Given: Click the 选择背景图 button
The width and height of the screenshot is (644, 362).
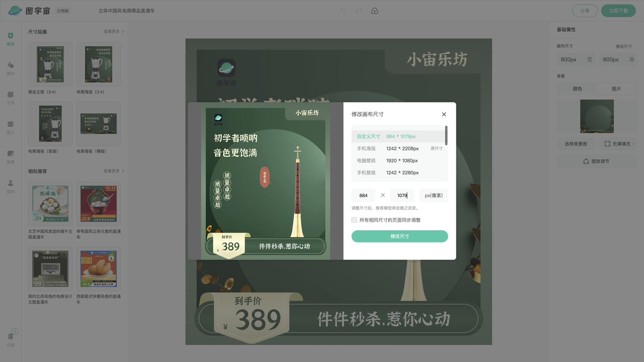Looking at the screenshot, I should (x=576, y=144).
